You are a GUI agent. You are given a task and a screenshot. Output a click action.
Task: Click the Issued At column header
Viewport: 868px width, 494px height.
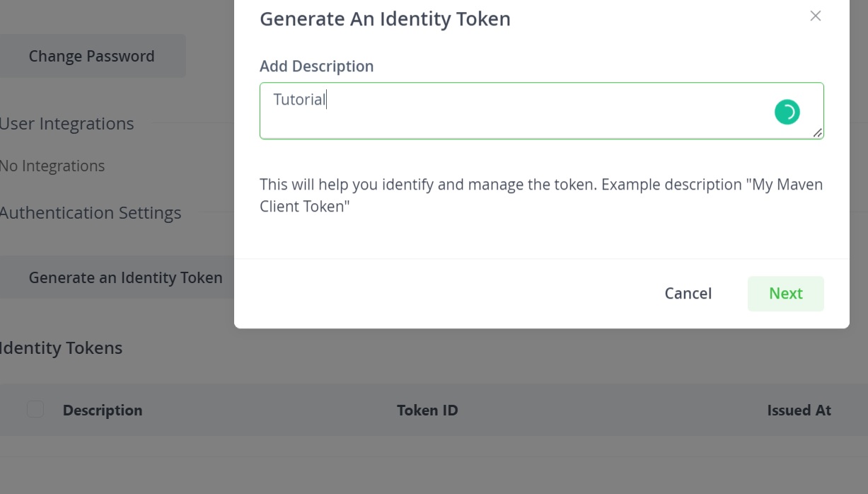point(799,410)
